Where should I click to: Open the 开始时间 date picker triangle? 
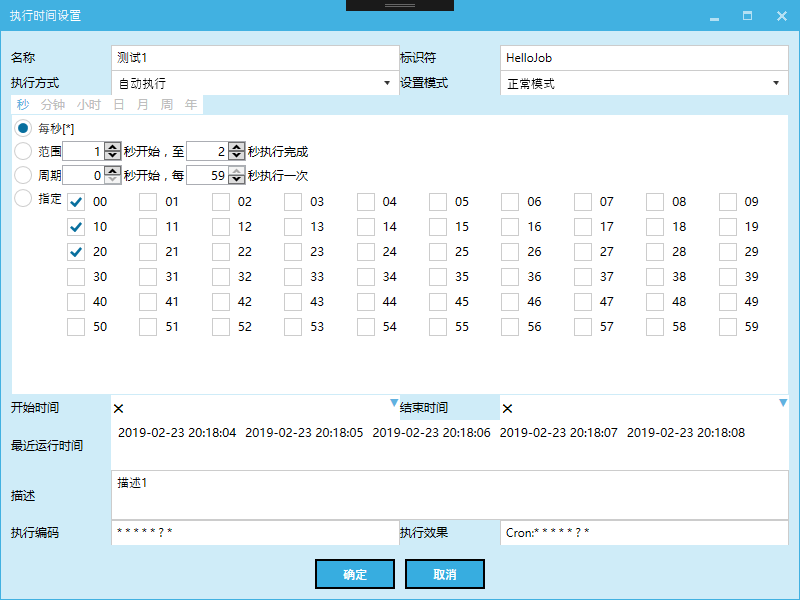click(x=394, y=403)
